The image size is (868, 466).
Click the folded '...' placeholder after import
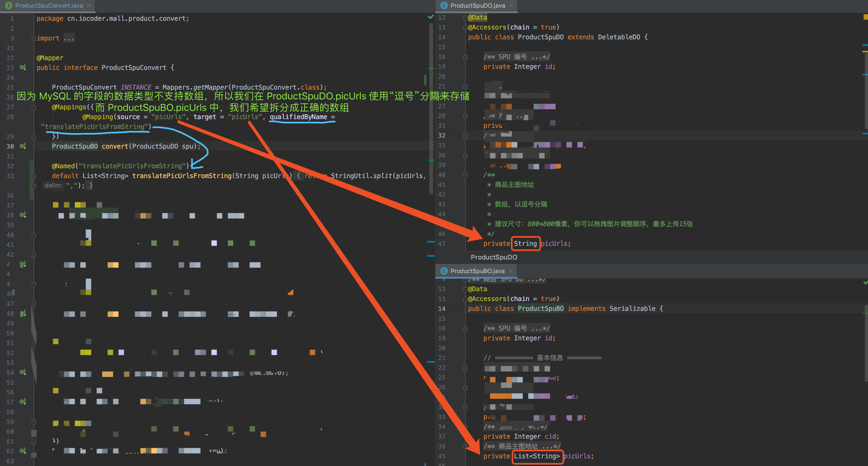click(69, 38)
